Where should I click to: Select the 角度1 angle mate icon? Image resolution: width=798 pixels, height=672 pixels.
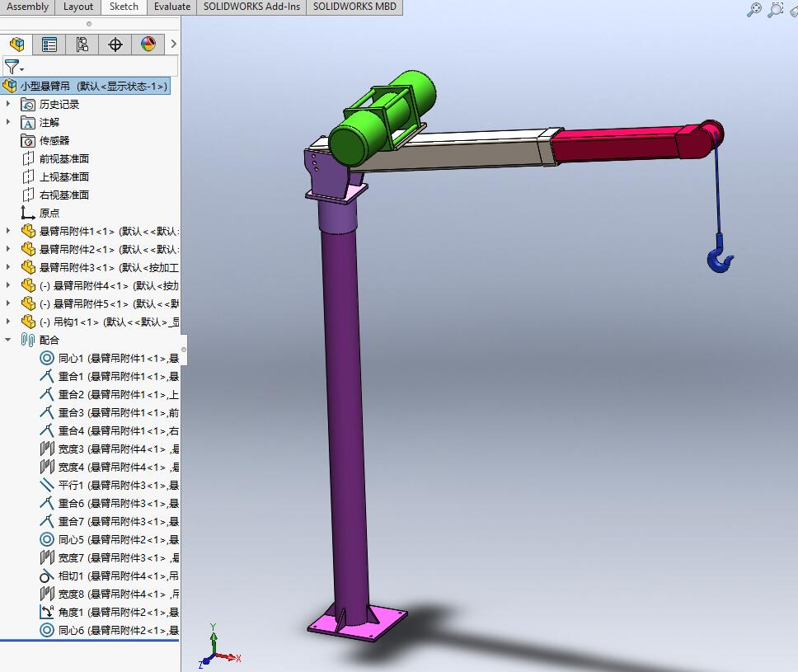(x=47, y=612)
